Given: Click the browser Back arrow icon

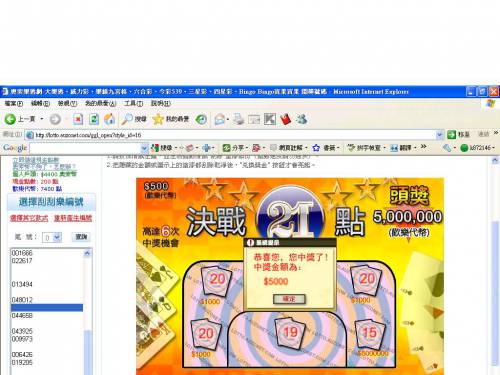Looking at the screenshot, I should point(10,119).
